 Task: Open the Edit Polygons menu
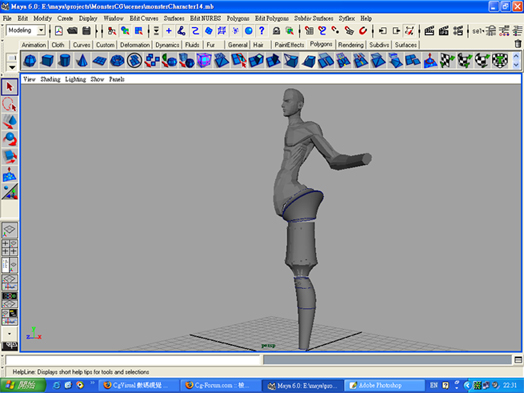[x=272, y=18]
